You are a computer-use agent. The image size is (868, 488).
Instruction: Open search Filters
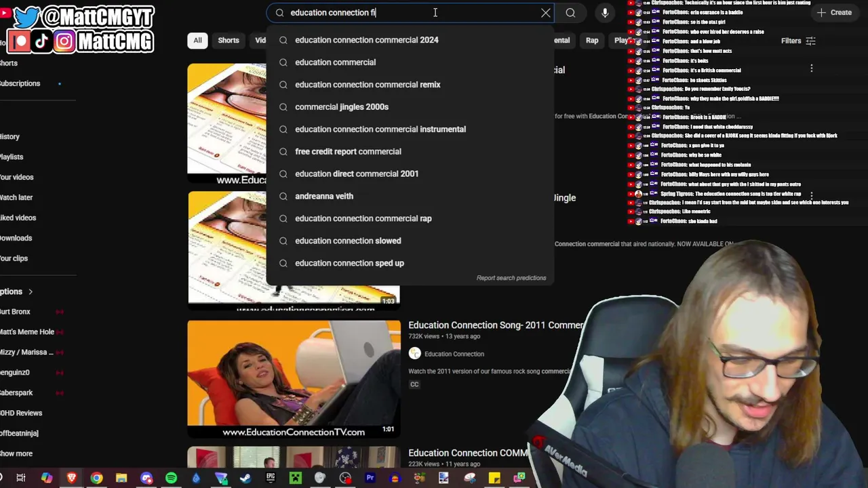pos(797,41)
